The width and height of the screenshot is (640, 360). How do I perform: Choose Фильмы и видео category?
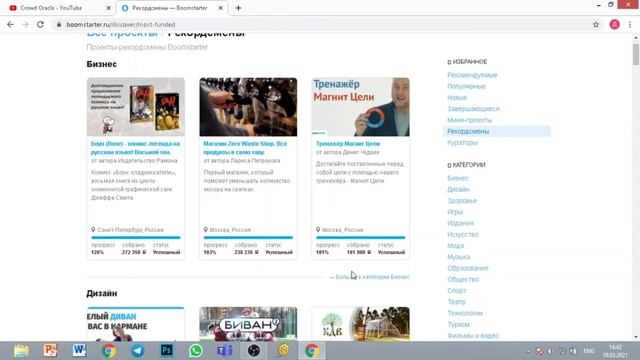[473, 336]
